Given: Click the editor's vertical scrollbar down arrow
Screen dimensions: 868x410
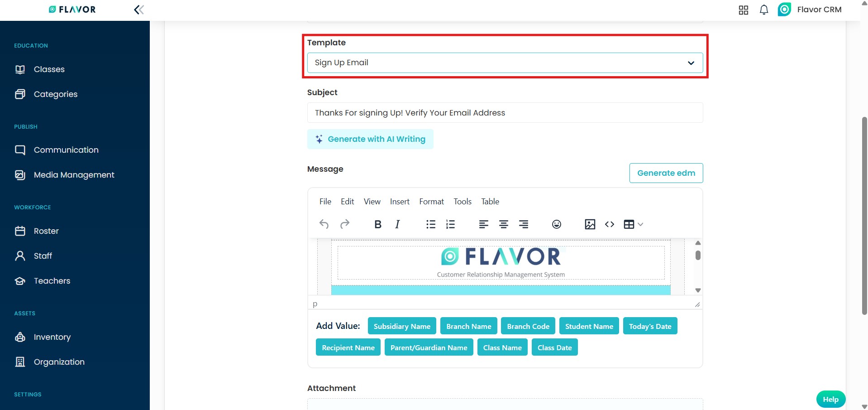Looking at the screenshot, I should click(x=698, y=290).
